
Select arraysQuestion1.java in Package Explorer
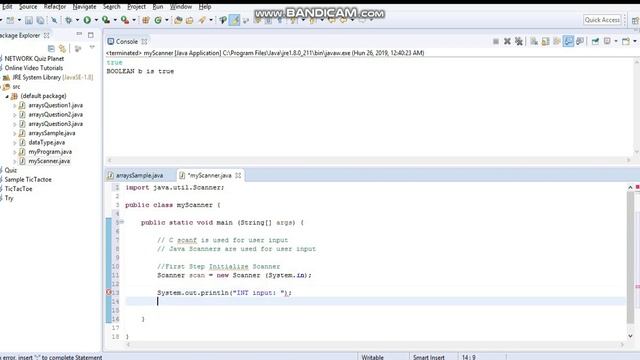(56, 105)
